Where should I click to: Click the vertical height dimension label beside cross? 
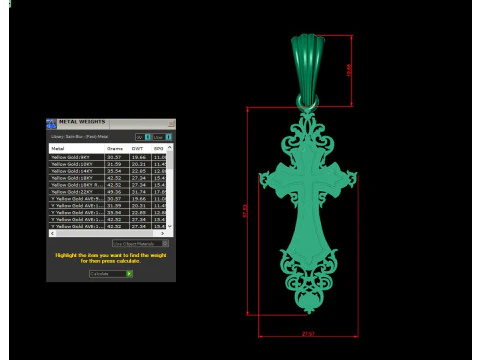pyautogui.click(x=245, y=211)
